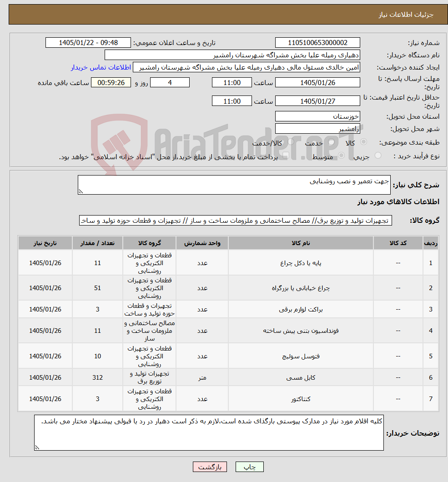
Task: Click the resize grip of the buyer notes textarea
Action: click(x=37, y=447)
